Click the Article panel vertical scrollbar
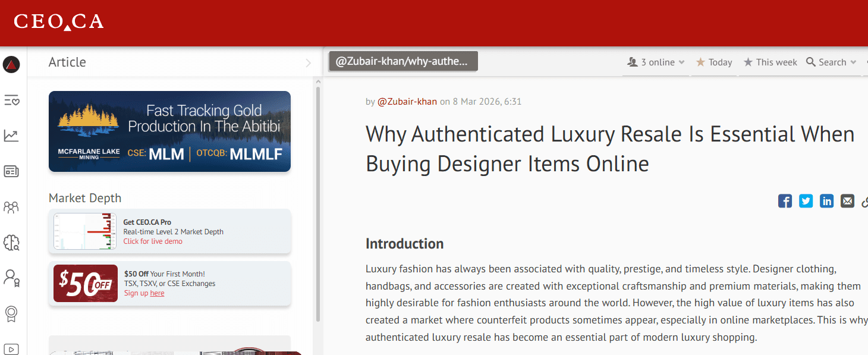 click(317, 202)
